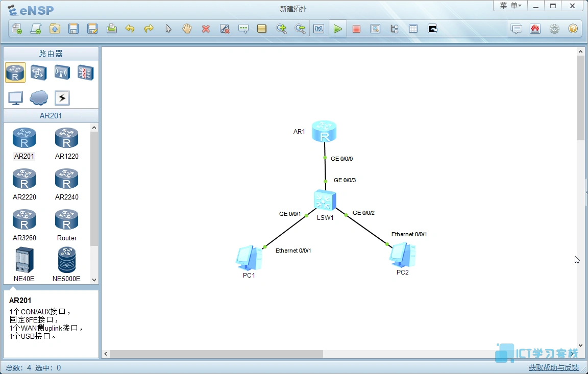Screen dimensions: 588x374
Task: Click the red X delete tool
Action: pyautogui.click(x=206, y=29)
